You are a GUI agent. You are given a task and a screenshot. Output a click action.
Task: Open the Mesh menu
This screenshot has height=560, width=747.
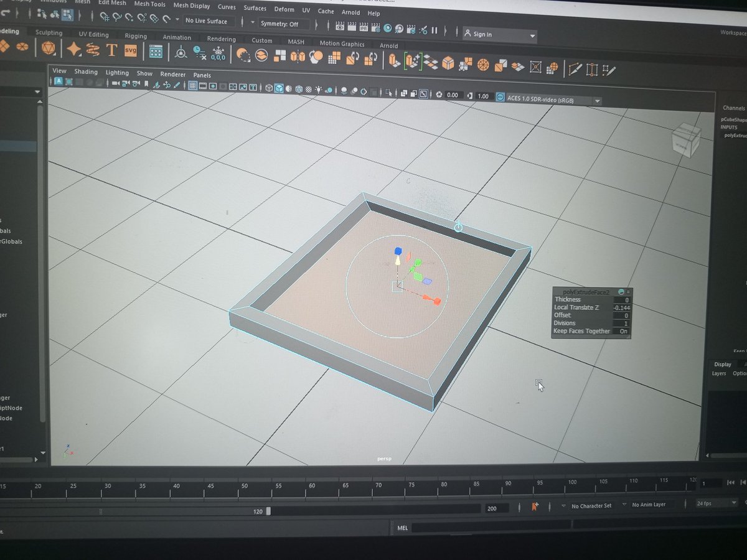click(x=83, y=3)
